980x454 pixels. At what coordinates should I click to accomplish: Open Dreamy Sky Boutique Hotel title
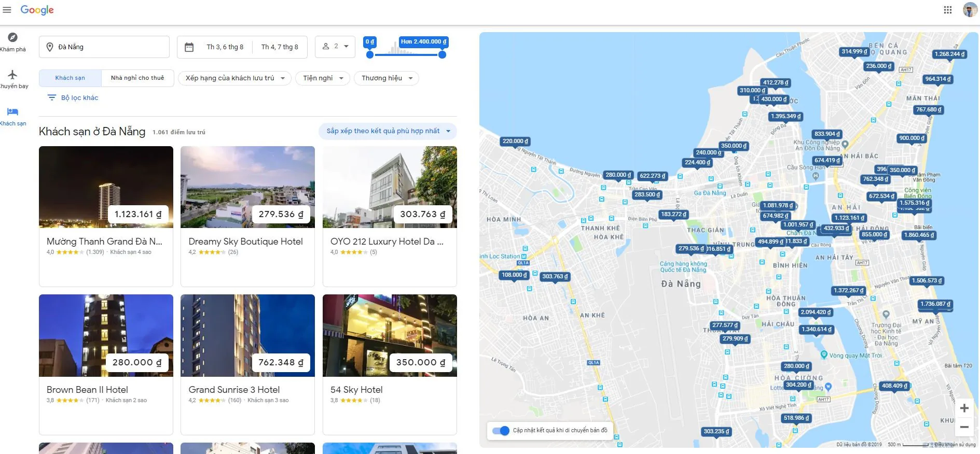(245, 242)
